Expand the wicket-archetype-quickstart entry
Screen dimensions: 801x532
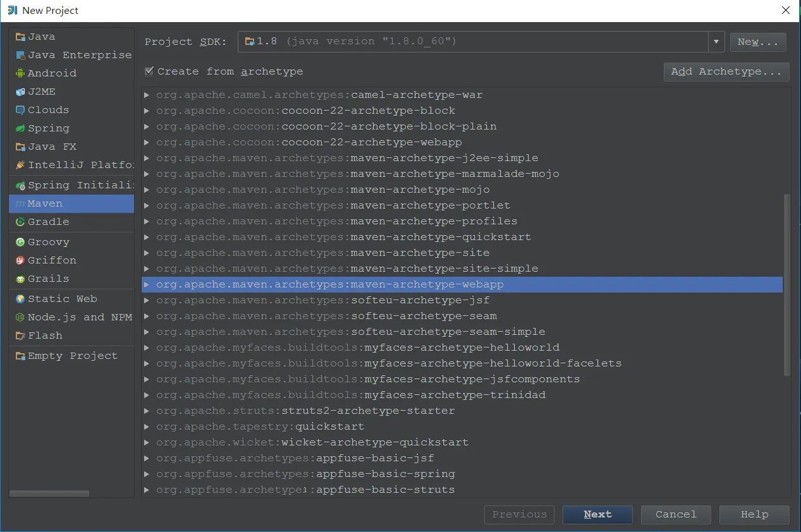pos(147,442)
